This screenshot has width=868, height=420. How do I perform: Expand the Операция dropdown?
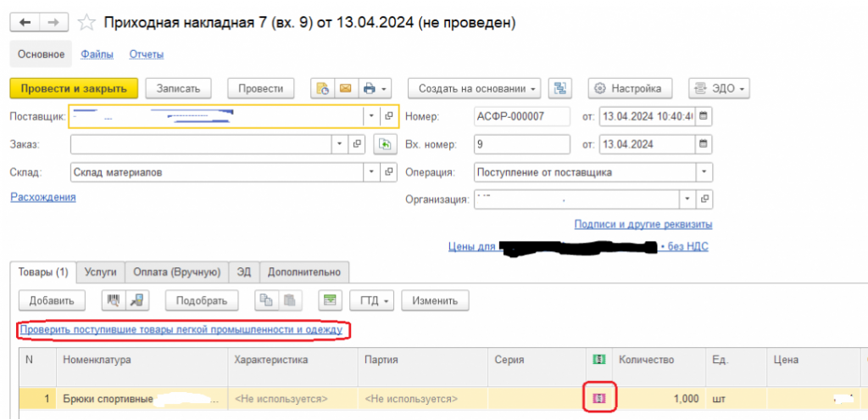(704, 171)
